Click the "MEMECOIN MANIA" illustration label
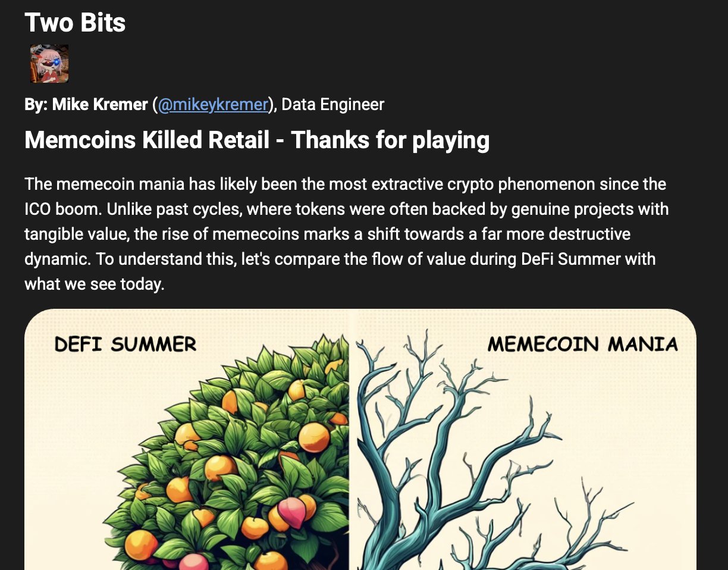This screenshot has width=728, height=570. click(582, 344)
